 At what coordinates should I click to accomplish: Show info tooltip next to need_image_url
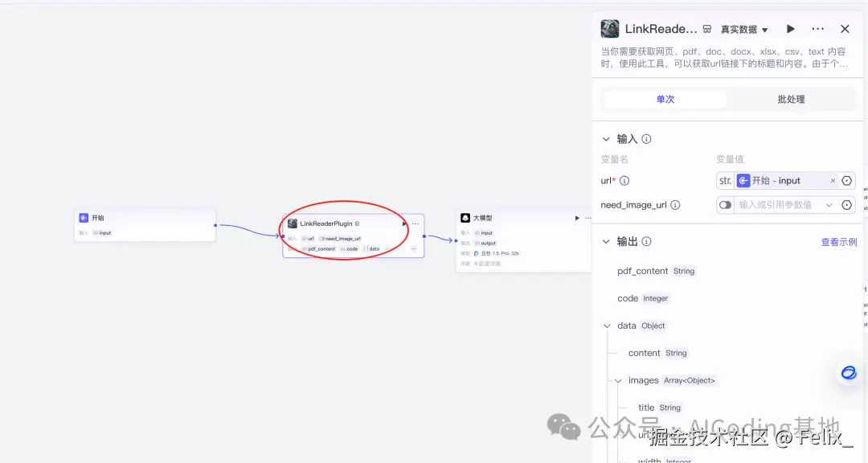[x=675, y=205]
